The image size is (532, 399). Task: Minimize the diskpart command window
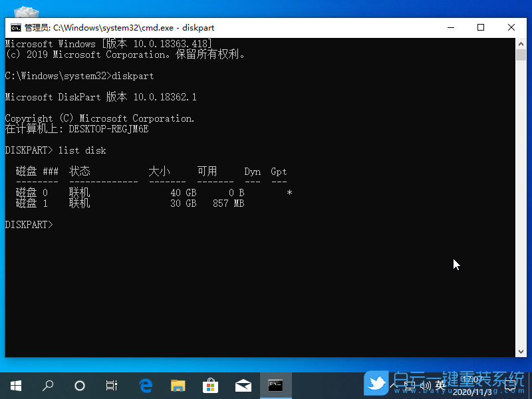[x=450, y=28]
